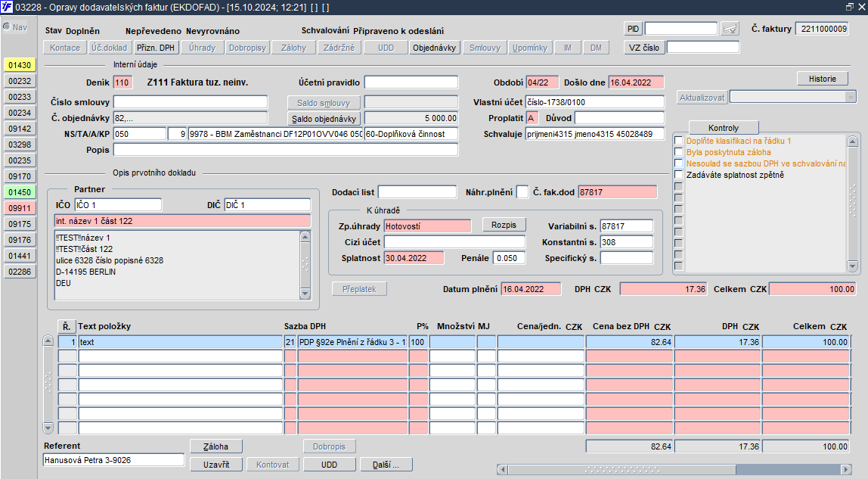Check the 'Zadáváte splatnost zpětně' box
The width and height of the screenshot is (868, 479).
pyautogui.click(x=678, y=175)
